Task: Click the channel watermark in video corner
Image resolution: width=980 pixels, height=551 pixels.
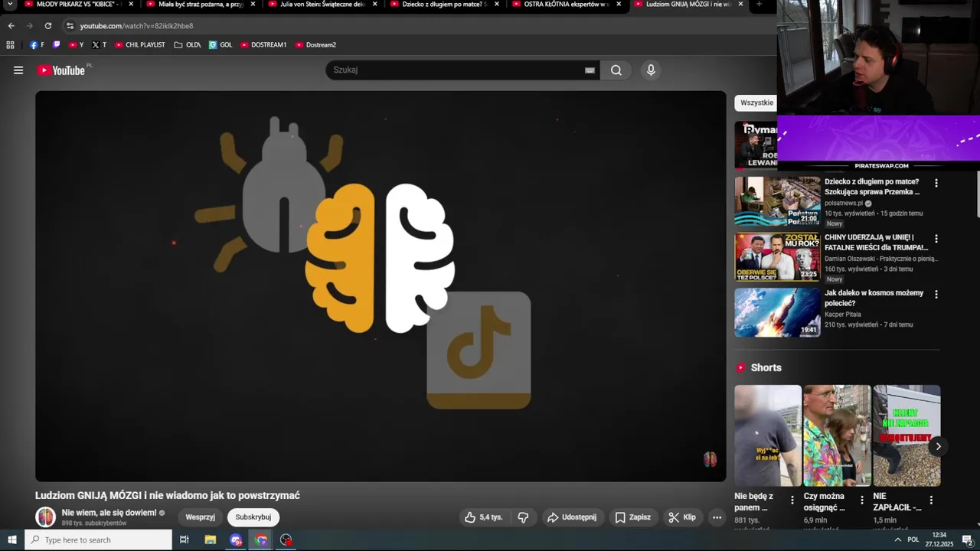Action: pos(710,459)
